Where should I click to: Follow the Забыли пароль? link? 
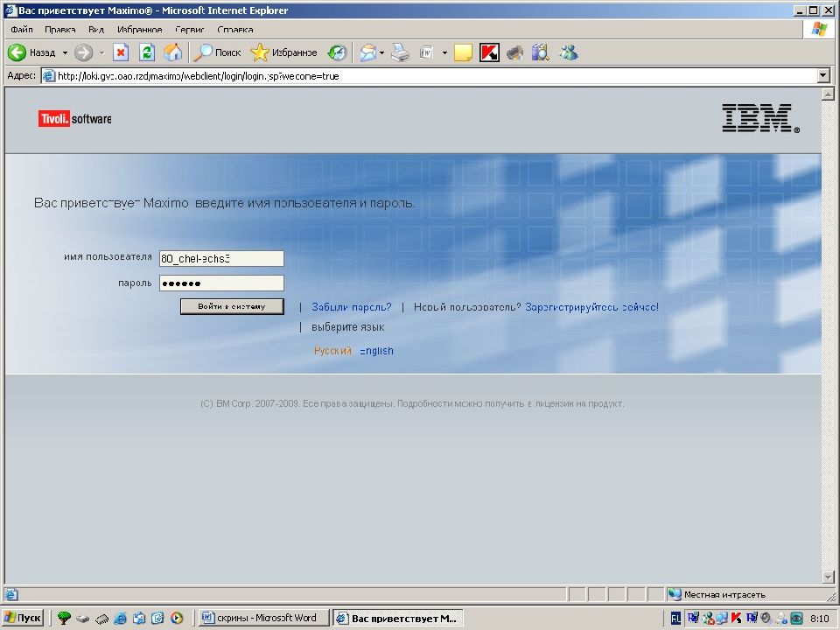352,307
